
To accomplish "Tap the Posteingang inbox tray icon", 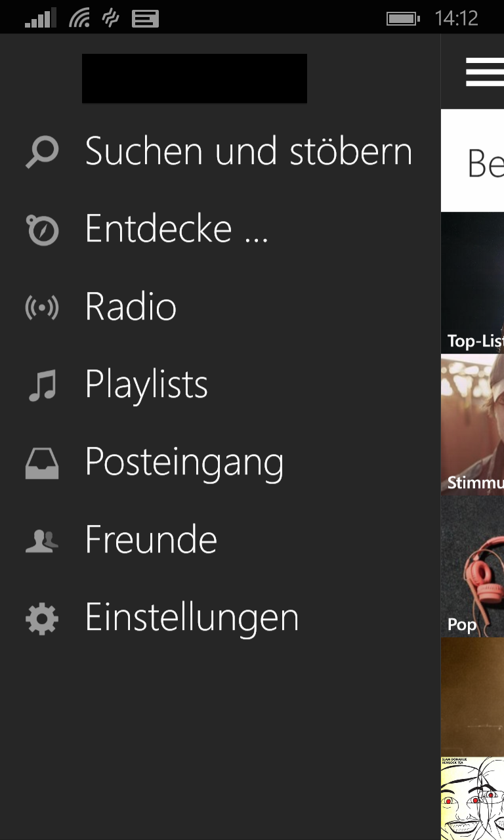I will point(42,463).
